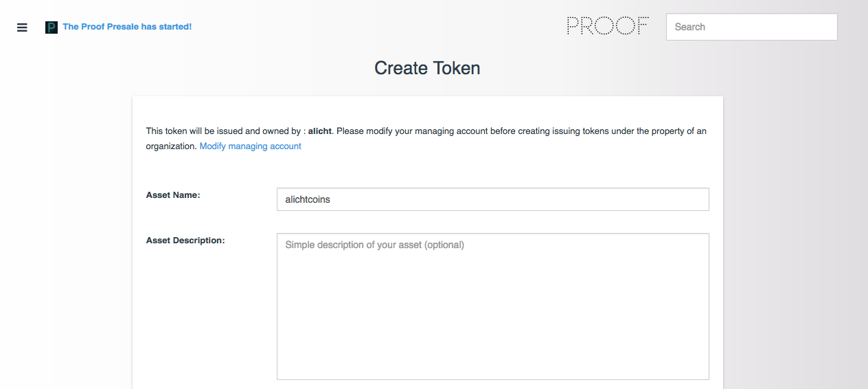Click the 'Simple description of your asset' placeholder

(374, 245)
